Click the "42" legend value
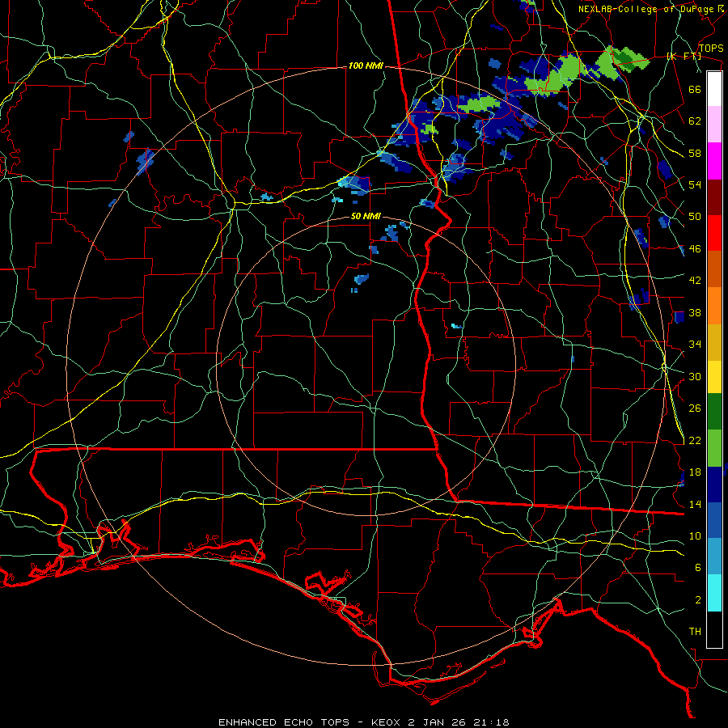The image size is (728, 728). tap(695, 281)
